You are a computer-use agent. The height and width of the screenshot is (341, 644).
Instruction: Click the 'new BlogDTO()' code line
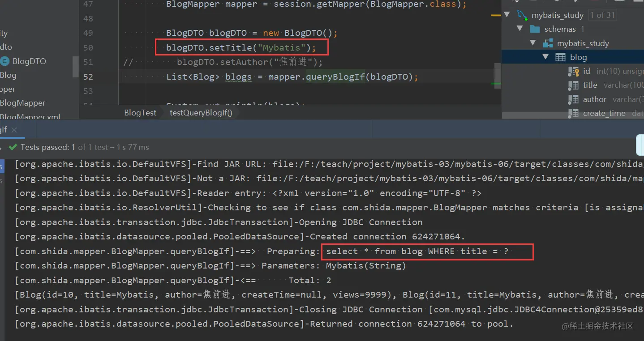click(252, 33)
